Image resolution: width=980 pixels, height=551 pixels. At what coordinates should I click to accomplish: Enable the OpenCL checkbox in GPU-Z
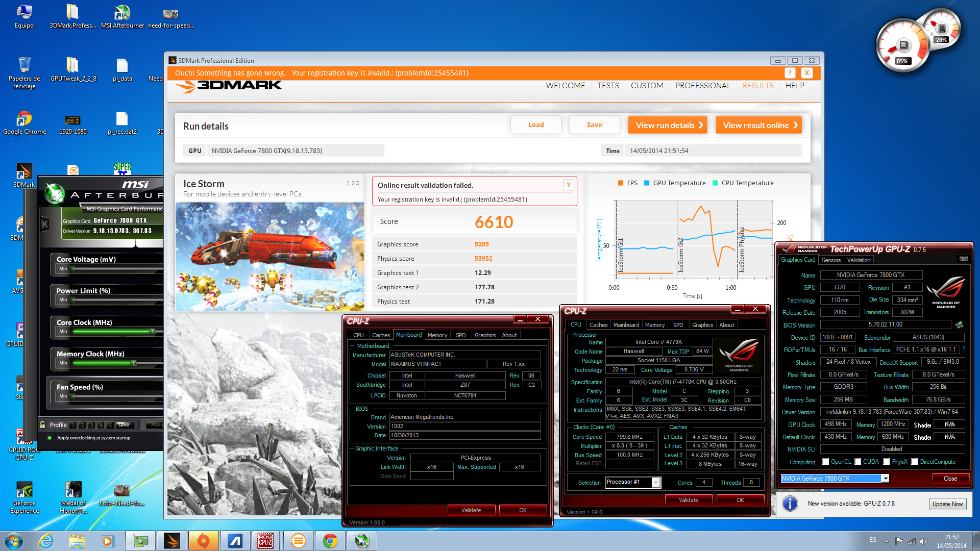pos(825,462)
